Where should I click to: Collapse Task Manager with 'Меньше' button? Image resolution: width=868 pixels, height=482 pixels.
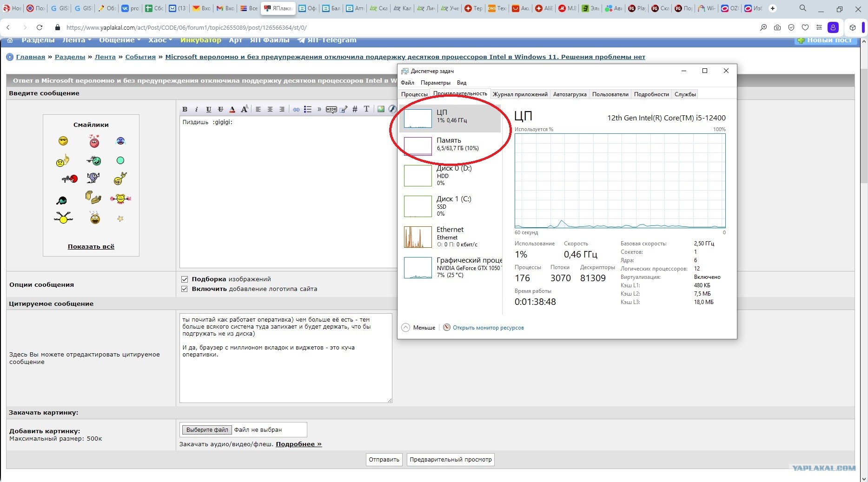coord(418,328)
